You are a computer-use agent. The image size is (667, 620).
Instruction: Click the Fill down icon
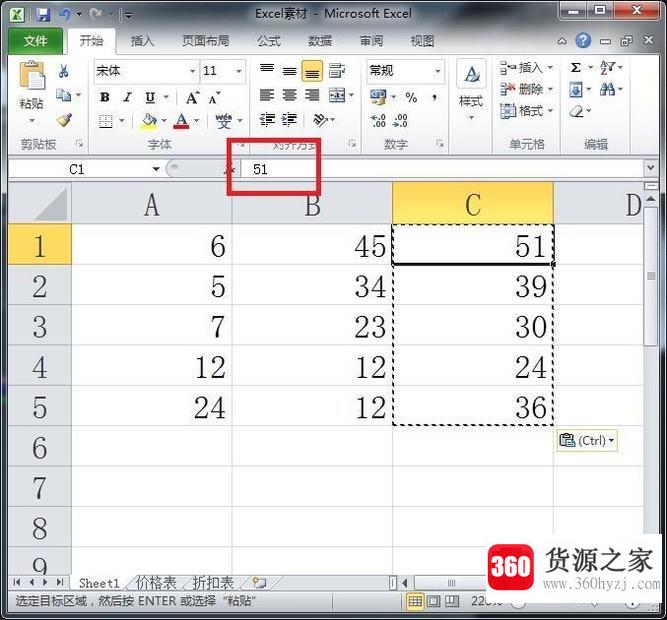tap(576, 89)
